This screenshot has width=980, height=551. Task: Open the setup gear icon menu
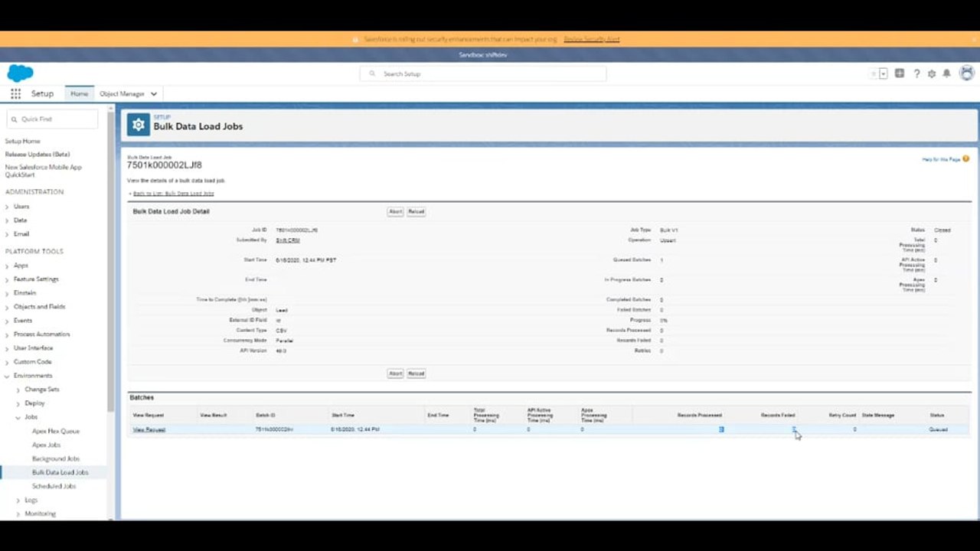coord(932,73)
